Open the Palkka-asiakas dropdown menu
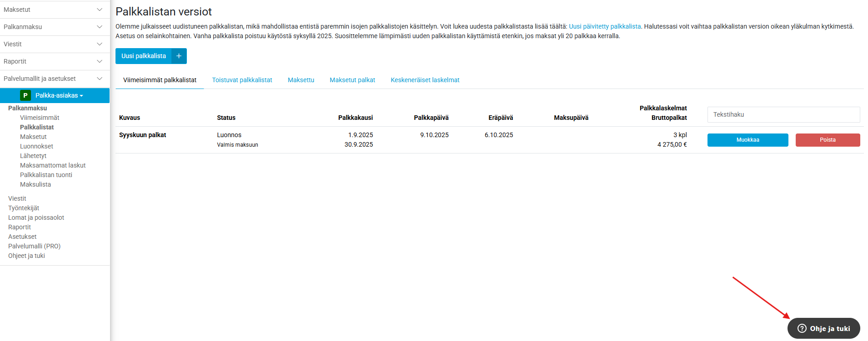868x341 pixels. 59,95
